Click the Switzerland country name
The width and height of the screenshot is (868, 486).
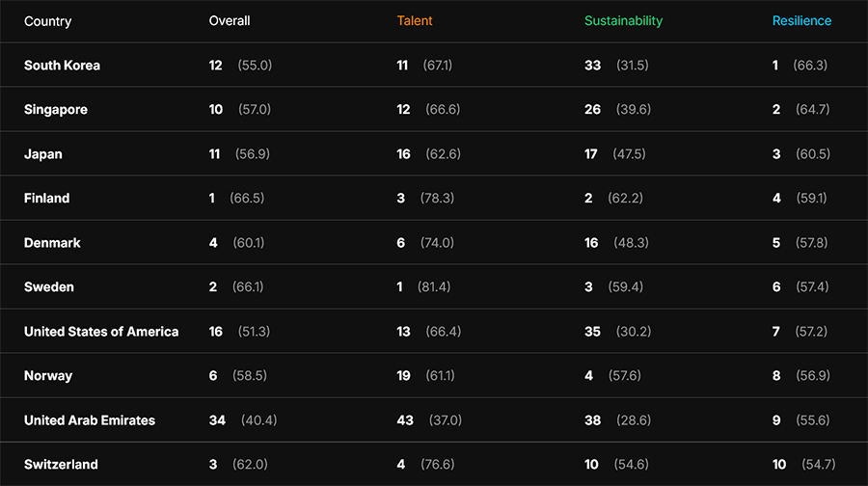[61, 465]
